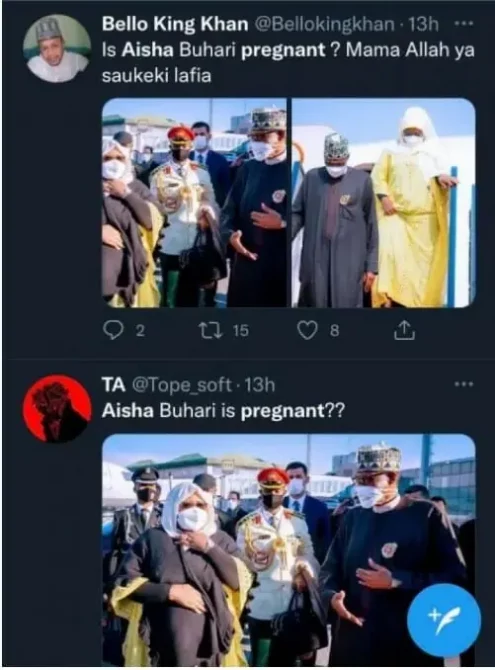The width and height of the screenshot is (495, 670).
Task: Open the @Tope_soft handle
Action: coord(182,385)
